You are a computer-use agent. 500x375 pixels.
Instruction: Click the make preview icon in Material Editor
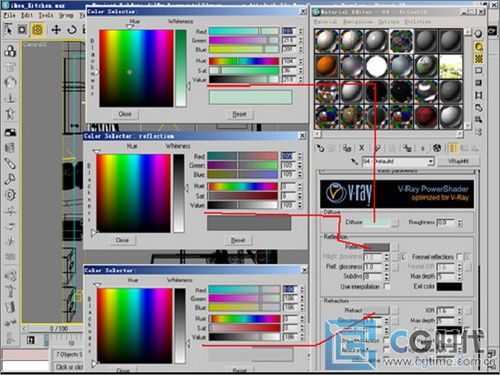479,95
